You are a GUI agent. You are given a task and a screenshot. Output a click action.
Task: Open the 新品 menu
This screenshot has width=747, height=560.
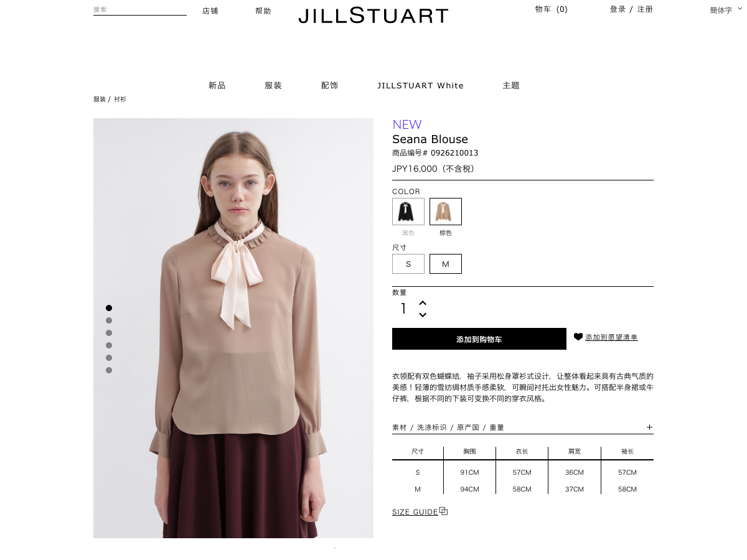click(x=217, y=85)
